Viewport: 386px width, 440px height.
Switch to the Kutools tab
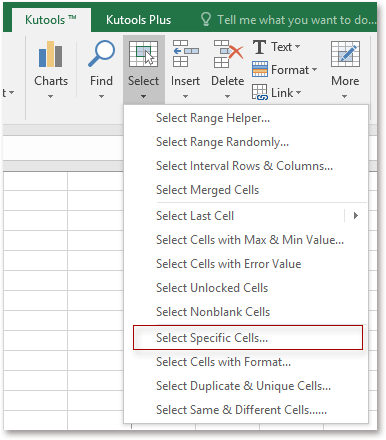tap(51, 20)
